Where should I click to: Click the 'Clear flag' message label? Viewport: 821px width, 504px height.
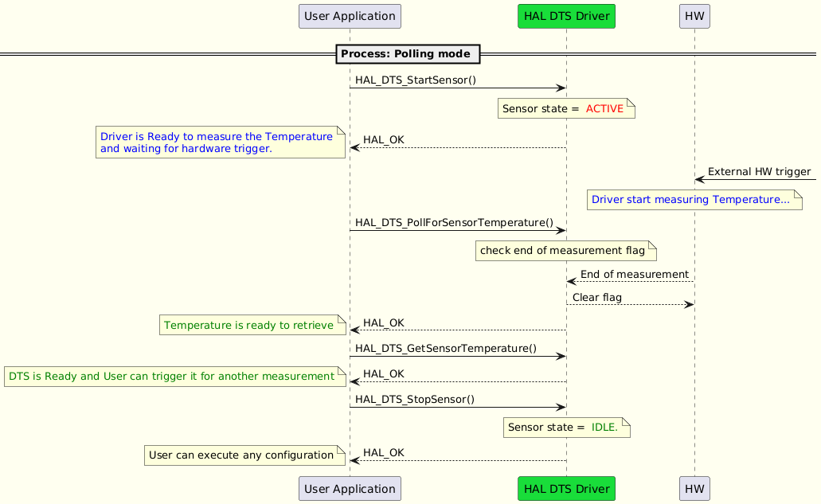coord(597,297)
